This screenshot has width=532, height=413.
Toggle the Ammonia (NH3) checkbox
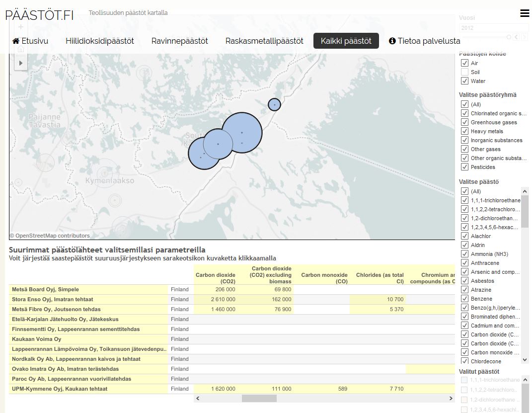[x=464, y=254]
